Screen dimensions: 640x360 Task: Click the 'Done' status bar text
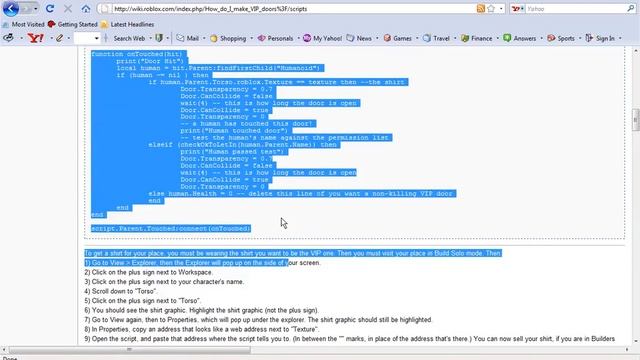click(10, 358)
